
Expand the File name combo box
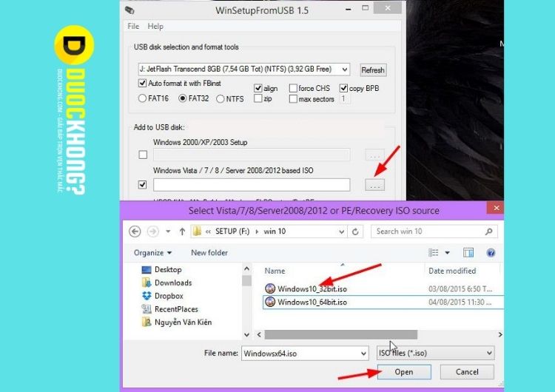[x=363, y=354]
